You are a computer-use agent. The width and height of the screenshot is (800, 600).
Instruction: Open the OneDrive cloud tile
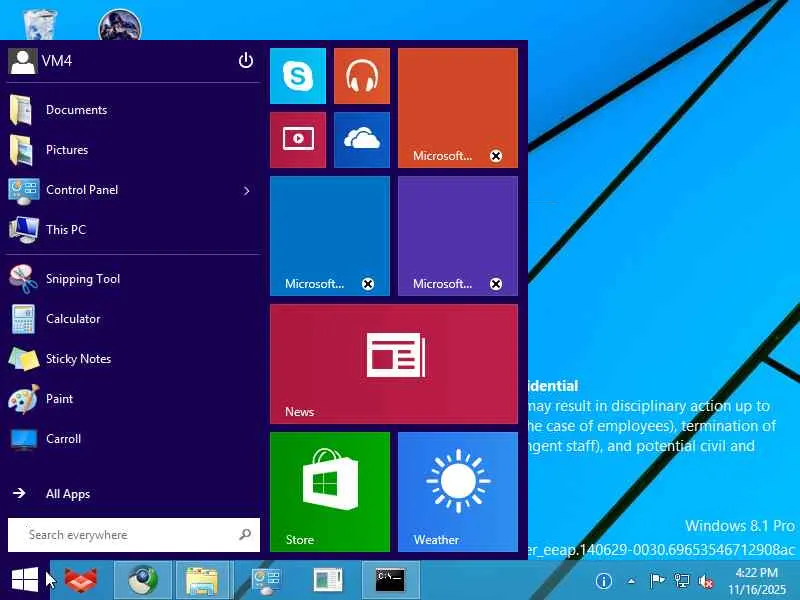click(x=362, y=140)
